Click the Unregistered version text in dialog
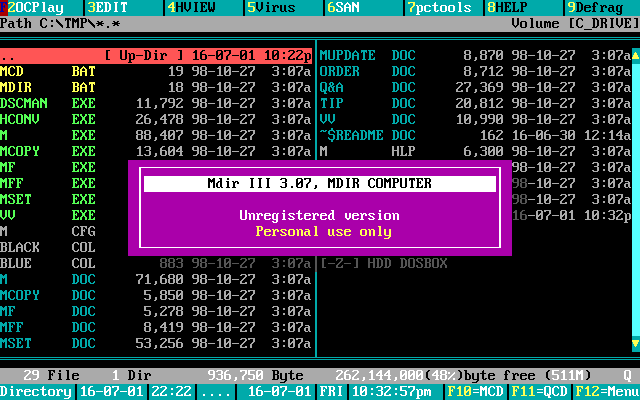Viewport: 640px width, 400px height. point(320,215)
